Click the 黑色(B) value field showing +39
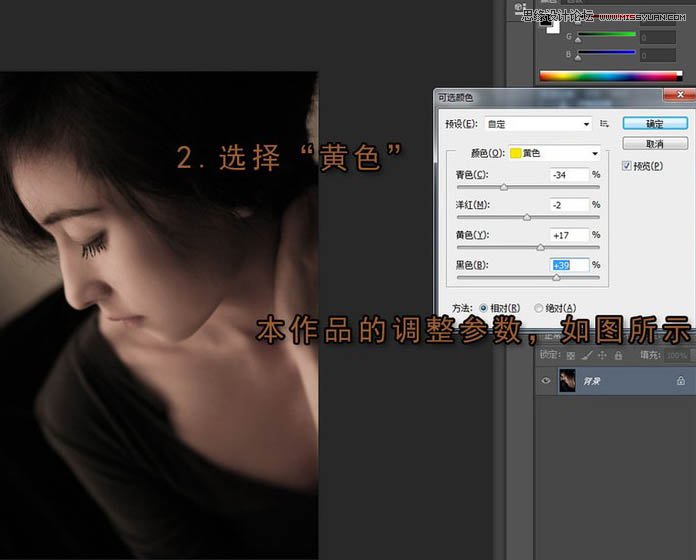 (569, 265)
